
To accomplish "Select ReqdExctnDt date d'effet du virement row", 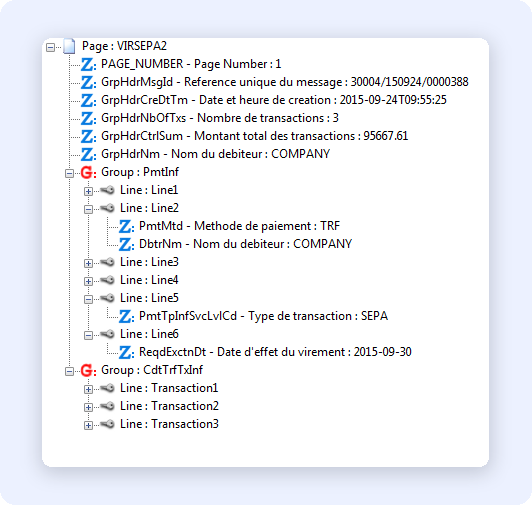I will pyautogui.click(x=276, y=352).
